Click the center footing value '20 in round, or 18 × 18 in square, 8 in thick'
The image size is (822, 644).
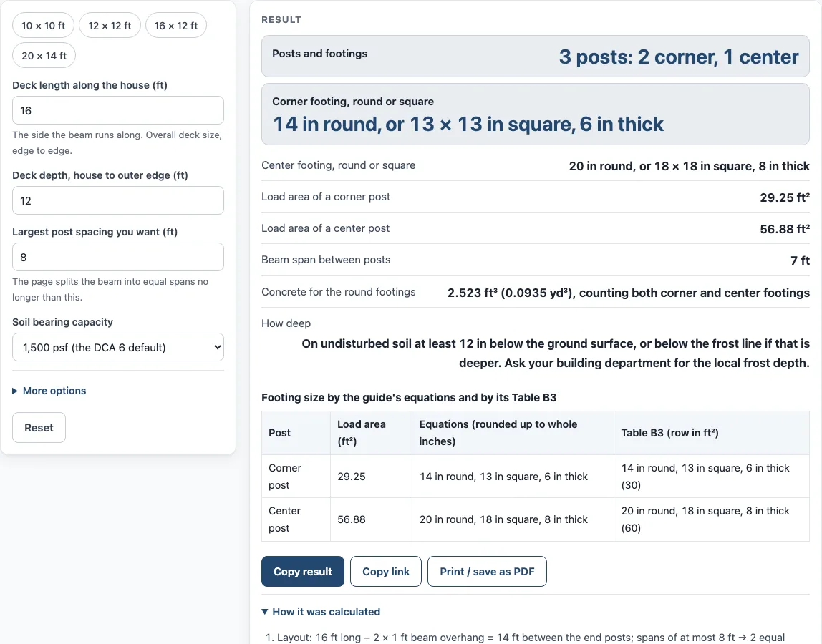click(x=689, y=166)
